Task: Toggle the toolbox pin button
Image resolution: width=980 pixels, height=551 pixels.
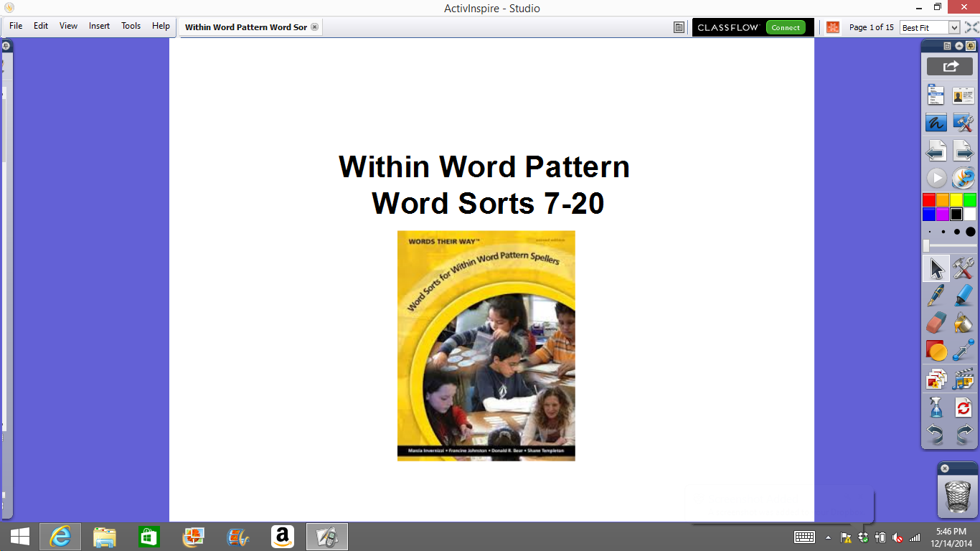Action: (x=971, y=46)
